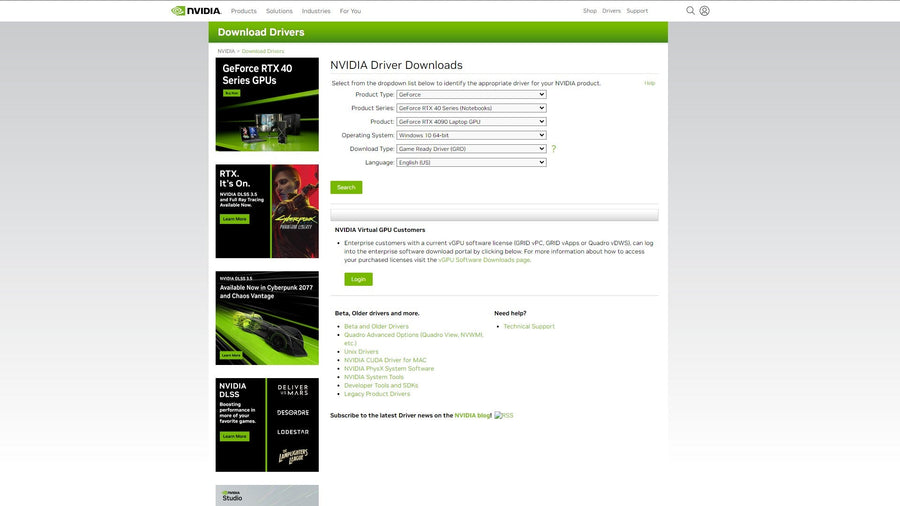The image size is (900, 506).
Task: Click the Download Drivers green page header
Action: point(438,32)
